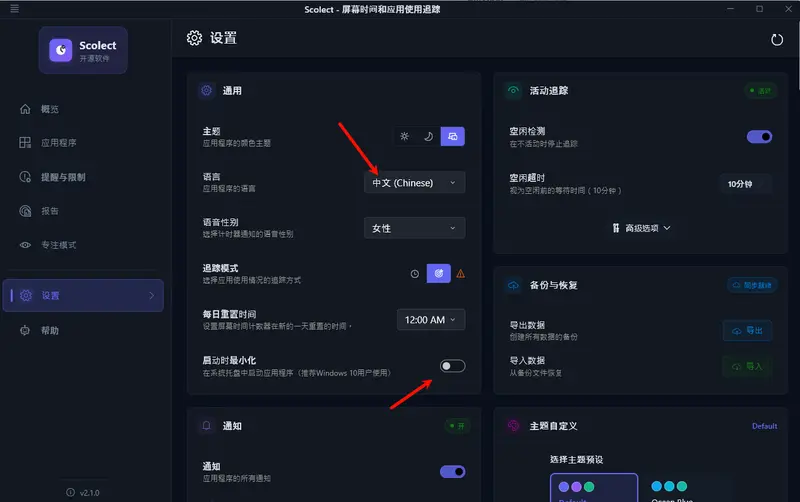Click the grid icon beside 应用程序
The image size is (800, 502).
click(x=25, y=142)
